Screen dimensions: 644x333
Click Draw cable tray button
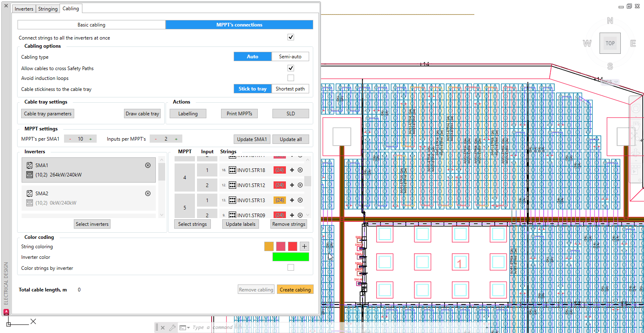[x=142, y=114]
